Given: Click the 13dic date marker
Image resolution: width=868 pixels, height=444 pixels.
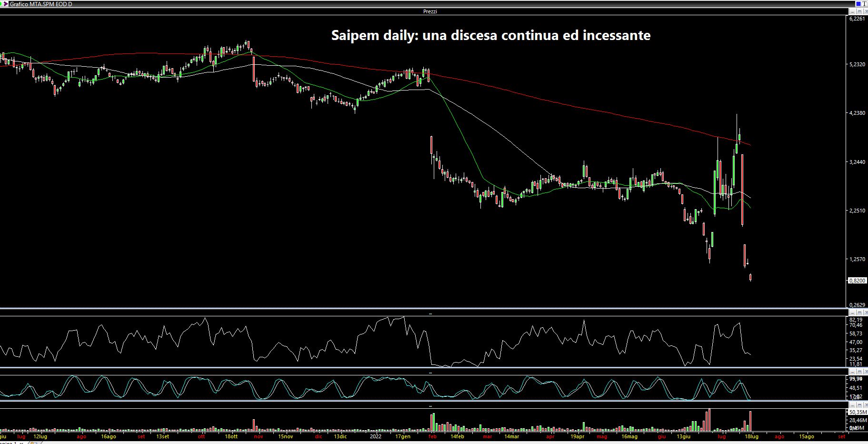Looking at the screenshot, I should [340, 436].
